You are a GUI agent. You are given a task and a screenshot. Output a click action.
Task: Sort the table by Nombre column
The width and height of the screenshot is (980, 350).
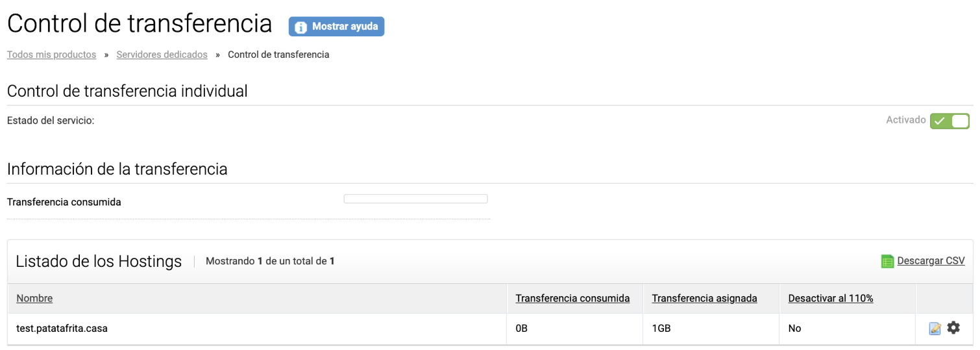tap(34, 298)
